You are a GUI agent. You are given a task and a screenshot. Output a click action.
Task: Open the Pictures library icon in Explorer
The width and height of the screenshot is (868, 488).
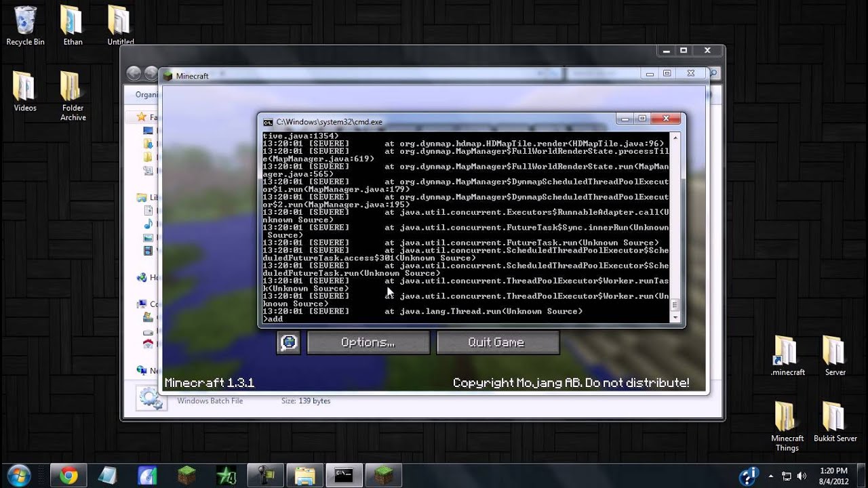click(x=149, y=238)
